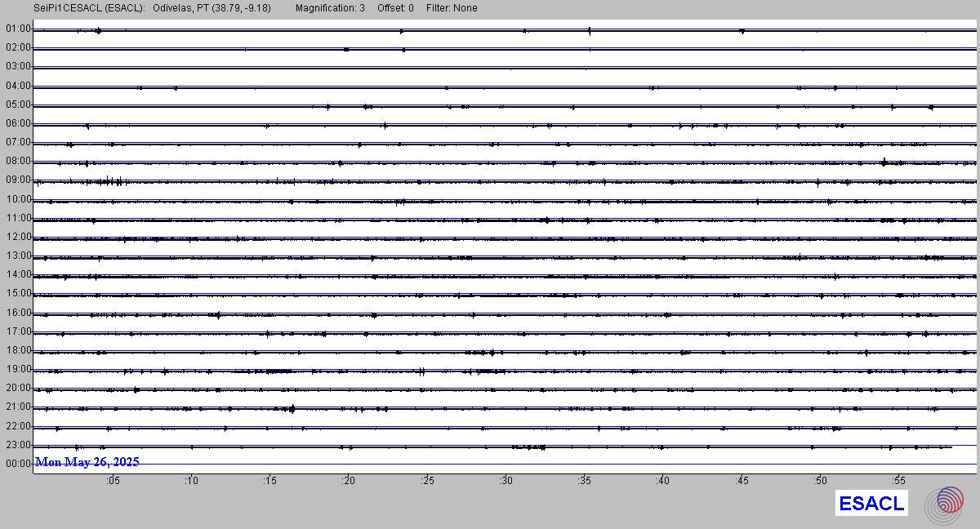Click the :15 minute axis label
The image size is (980, 529).
pos(269,481)
